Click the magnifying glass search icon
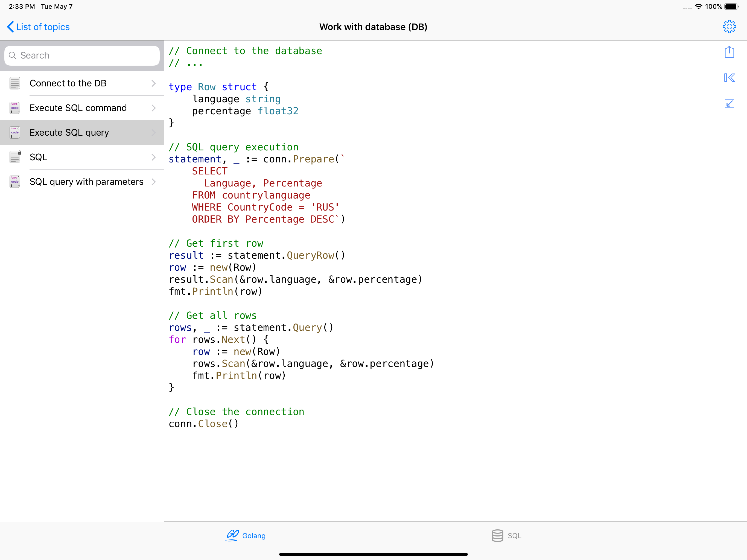 (13, 56)
